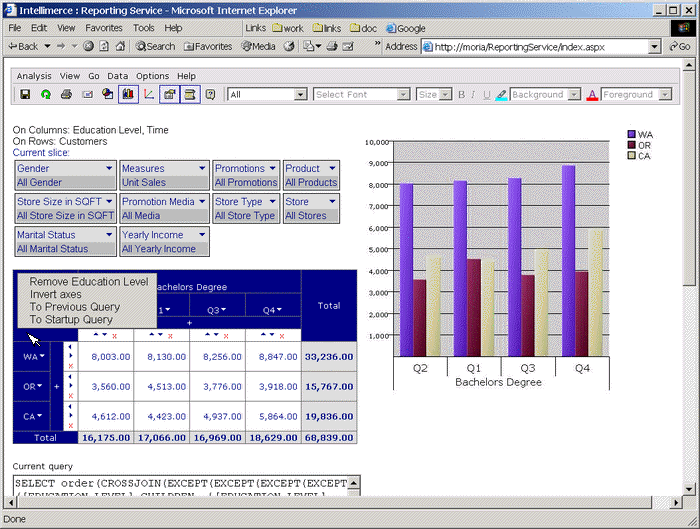This screenshot has width=700, height=529.
Task: Click the pie chart export icon
Action: (x=107, y=94)
